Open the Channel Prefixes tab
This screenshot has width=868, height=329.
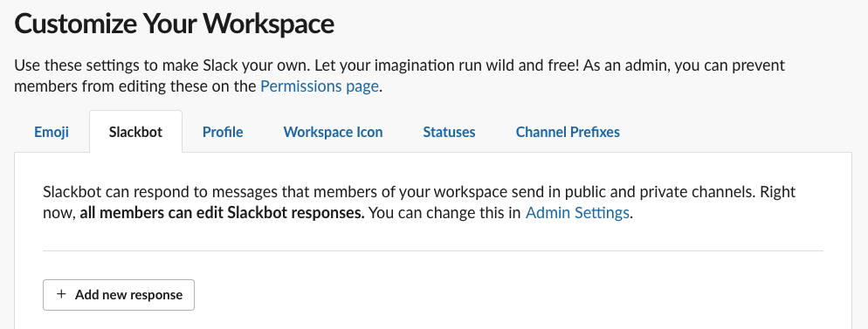pyautogui.click(x=568, y=132)
